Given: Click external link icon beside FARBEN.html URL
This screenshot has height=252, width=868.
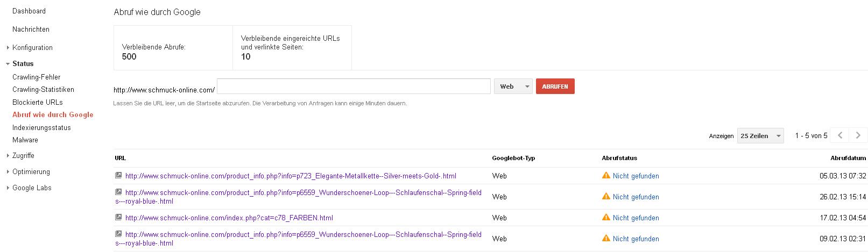Looking at the screenshot, I should tap(118, 217).
